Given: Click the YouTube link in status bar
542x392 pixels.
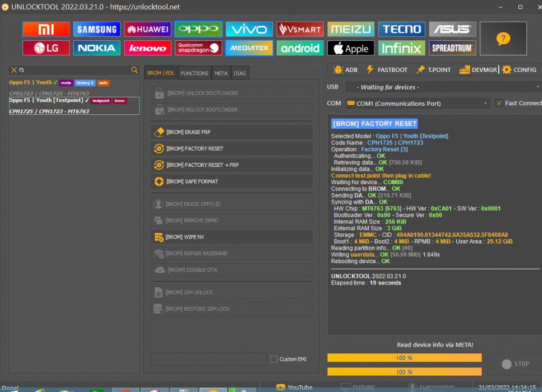Looking at the screenshot, I should (x=294, y=388).
